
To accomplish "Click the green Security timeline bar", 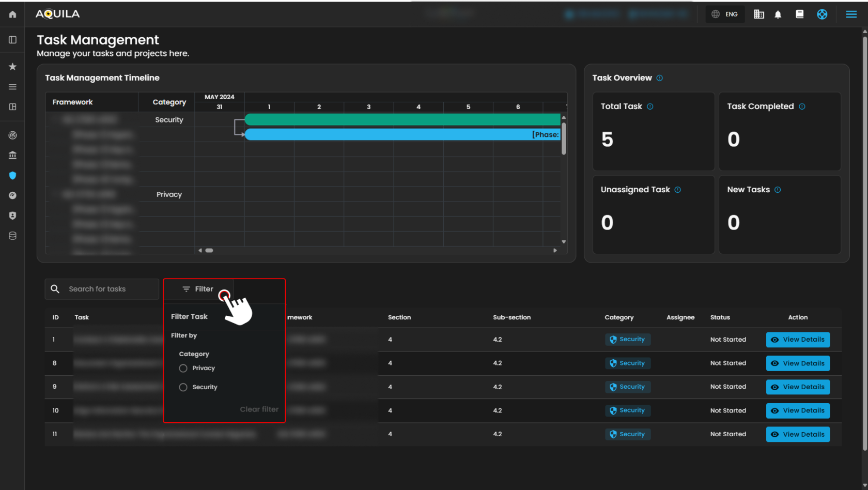I will pyautogui.click(x=402, y=119).
